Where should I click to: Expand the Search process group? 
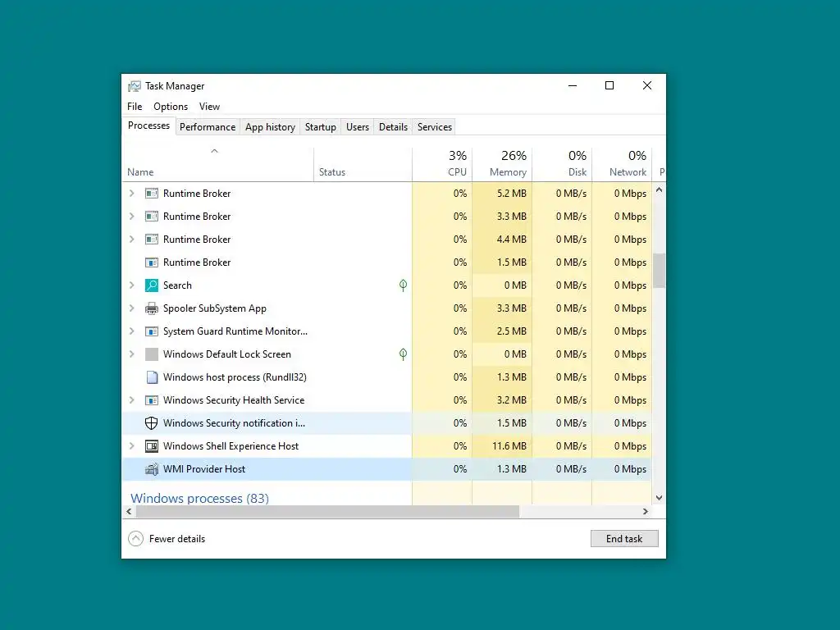coord(132,285)
